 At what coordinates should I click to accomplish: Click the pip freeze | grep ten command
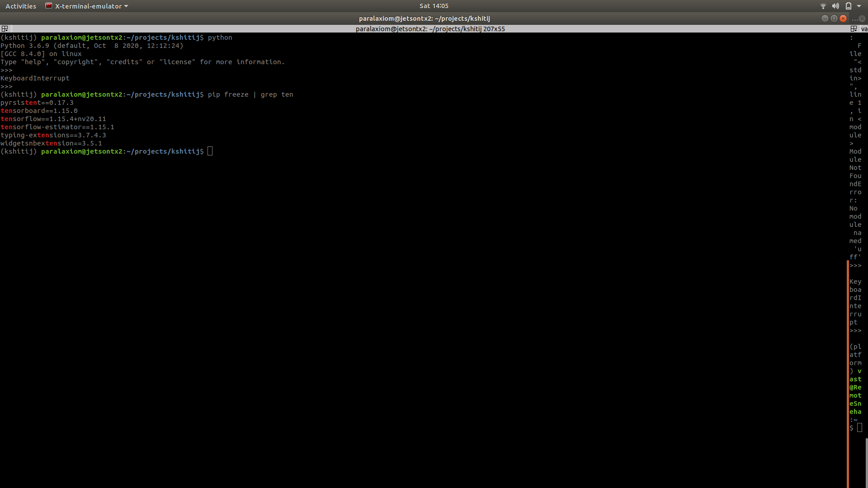point(250,94)
